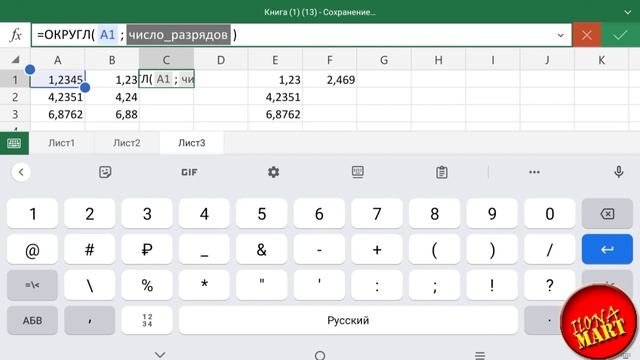
Task: Select cell E3 showing 6,8762
Action: (275, 114)
